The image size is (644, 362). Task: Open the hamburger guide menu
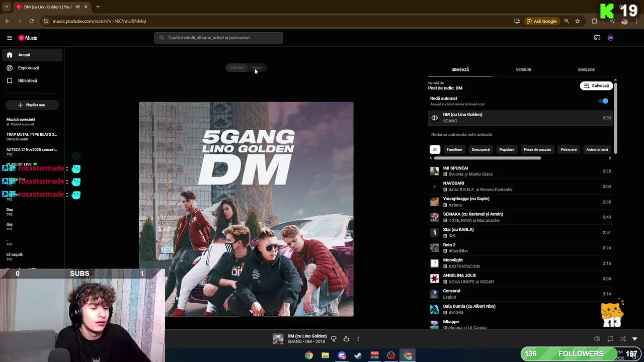[9, 38]
